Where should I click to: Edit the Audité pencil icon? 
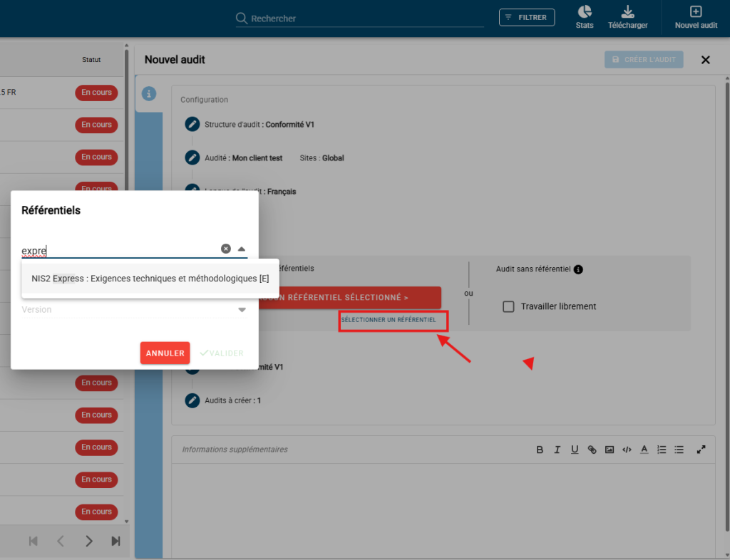(192, 157)
